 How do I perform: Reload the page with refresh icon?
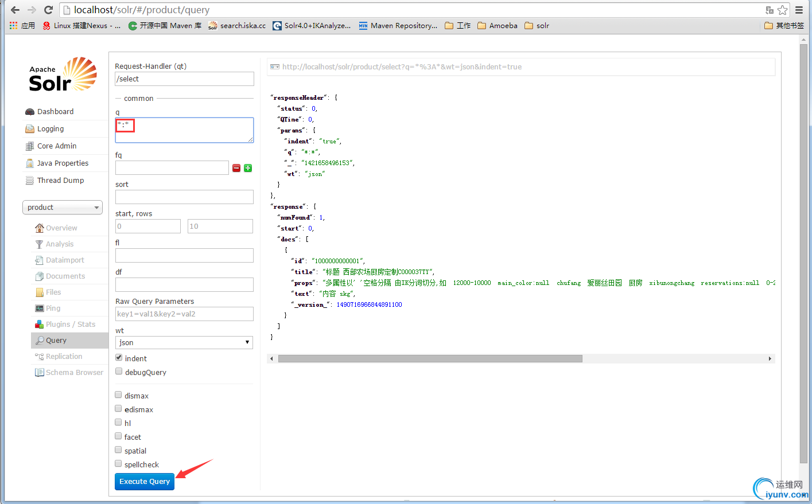(48, 10)
